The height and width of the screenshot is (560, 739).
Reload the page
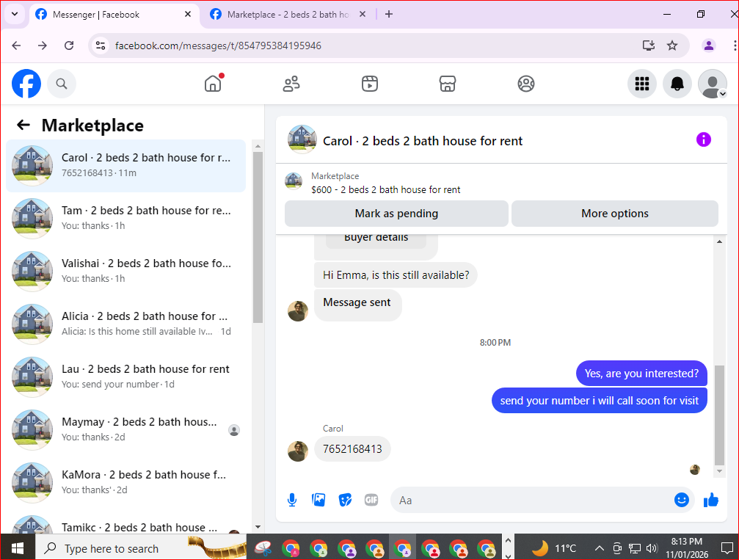(69, 46)
